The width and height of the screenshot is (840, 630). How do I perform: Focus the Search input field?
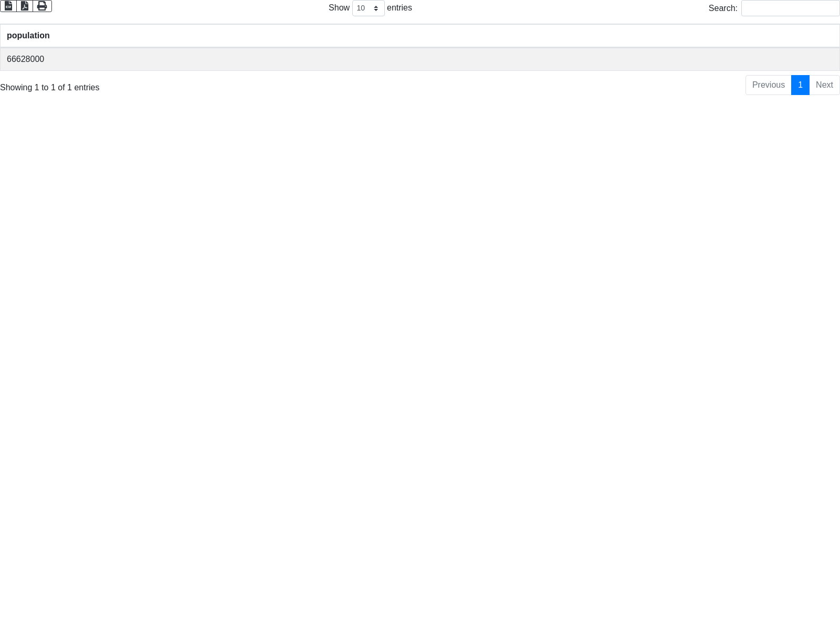point(790,8)
